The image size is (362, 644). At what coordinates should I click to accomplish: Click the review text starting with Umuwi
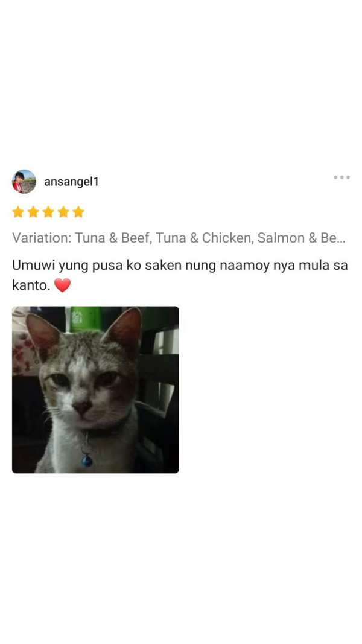click(180, 275)
